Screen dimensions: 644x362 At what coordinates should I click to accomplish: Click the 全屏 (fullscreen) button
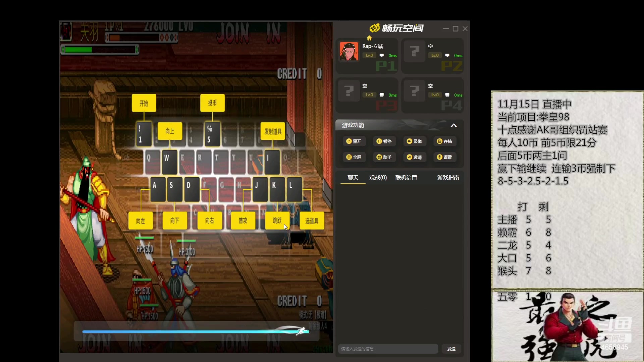[x=354, y=157]
